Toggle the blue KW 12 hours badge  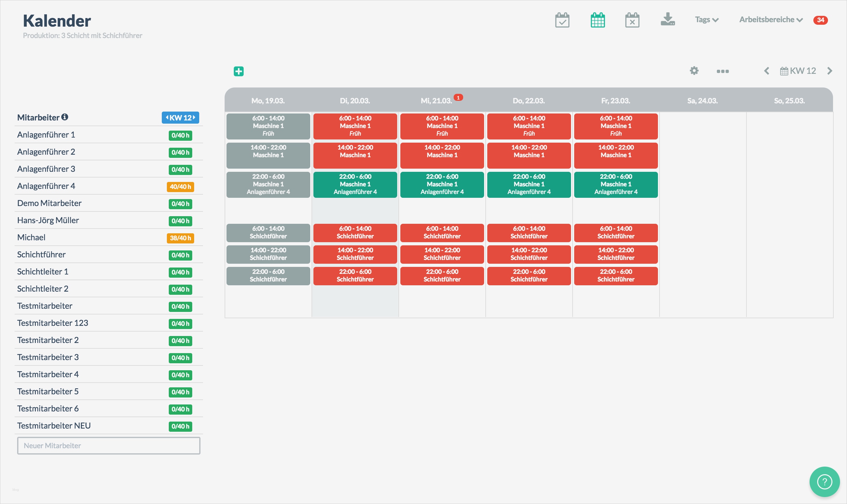click(180, 118)
